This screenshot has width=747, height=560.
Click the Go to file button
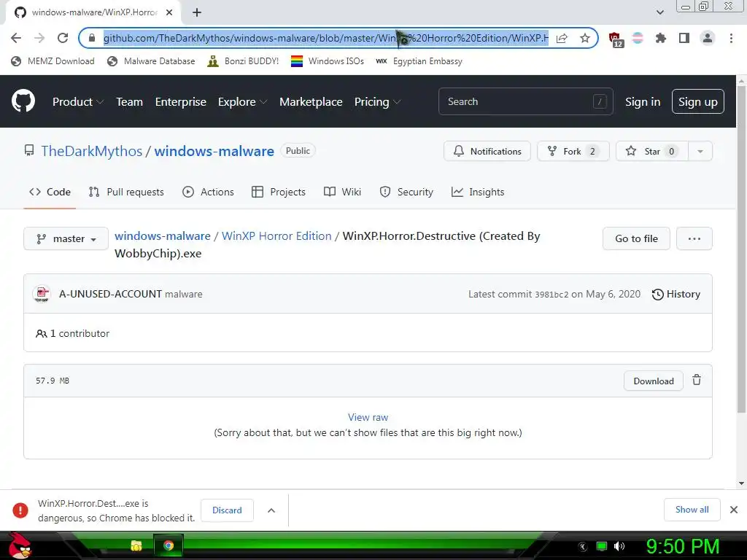tap(636, 238)
